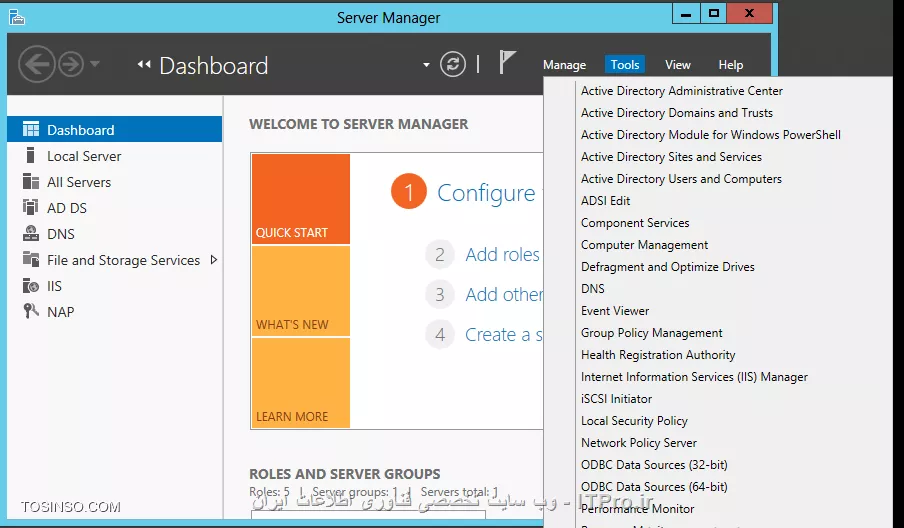Screen dimensions: 904x528
Task: Select the WHAT'S NEW tile
Action: coord(300,291)
